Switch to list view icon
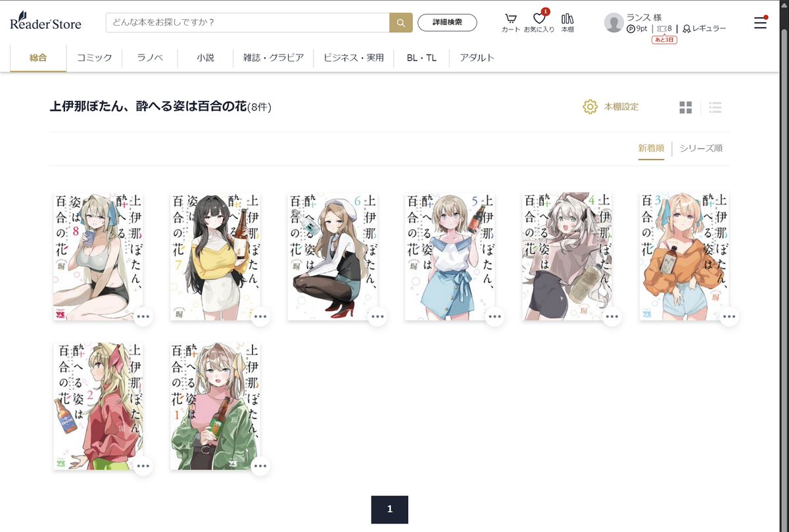Image resolution: width=789 pixels, height=532 pixels. [716, 107]
